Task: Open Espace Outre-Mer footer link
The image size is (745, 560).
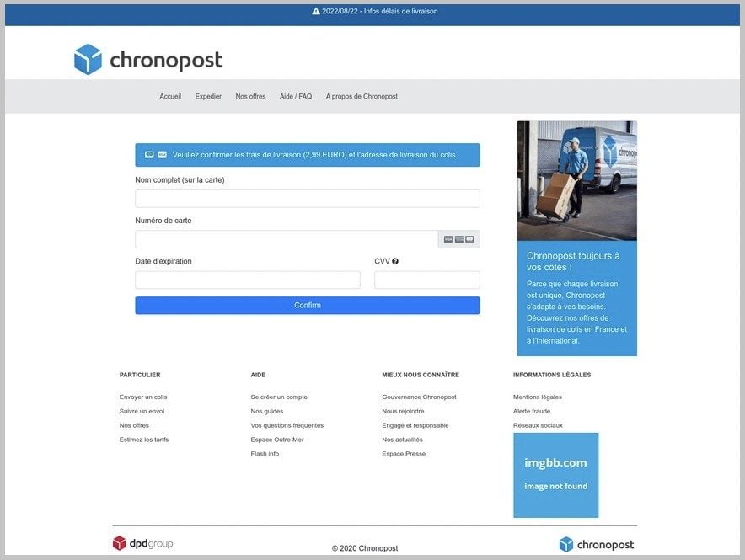Action: click(x=277, y=440)
